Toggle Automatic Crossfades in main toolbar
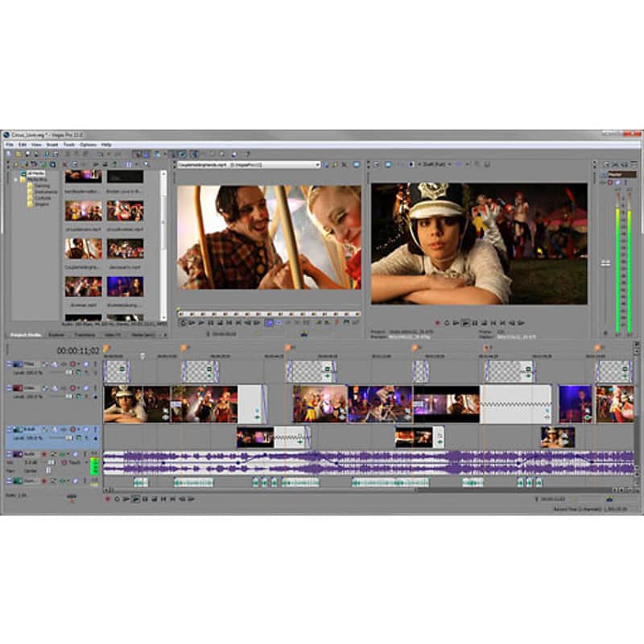 [x=147, y=154]
